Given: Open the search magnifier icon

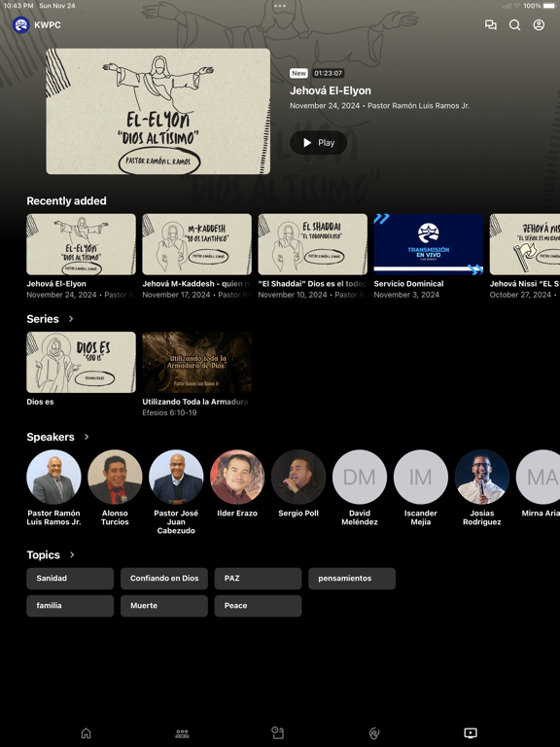Looking at the screenshot, I should [514, 24].
